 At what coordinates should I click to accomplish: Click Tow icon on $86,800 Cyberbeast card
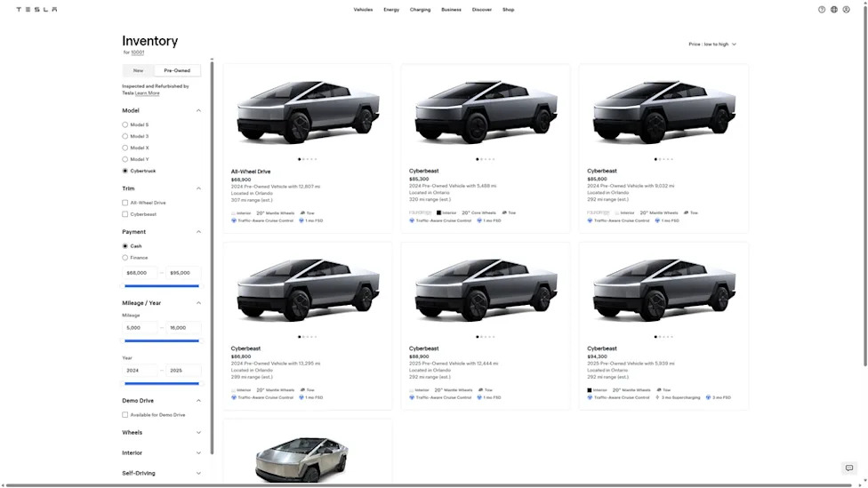[x=302, y=390]
